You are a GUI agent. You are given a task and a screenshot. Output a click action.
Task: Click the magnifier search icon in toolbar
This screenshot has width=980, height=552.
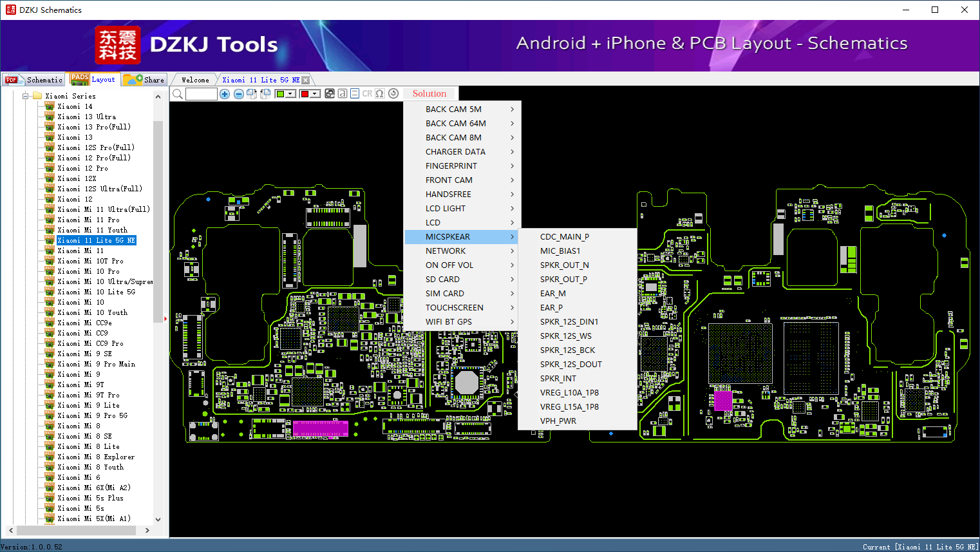click(x=178, y=94)
